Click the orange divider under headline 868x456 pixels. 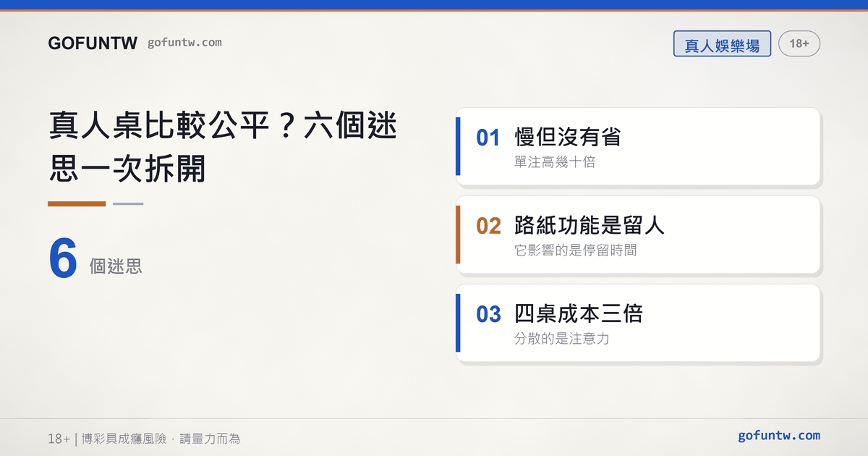(x=77, y=204)
